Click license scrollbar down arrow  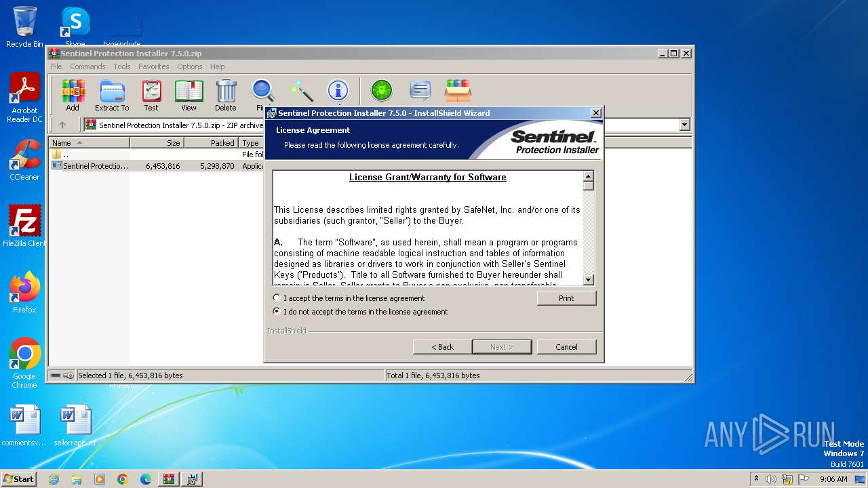pyautogui.click(x=589, y=280)
